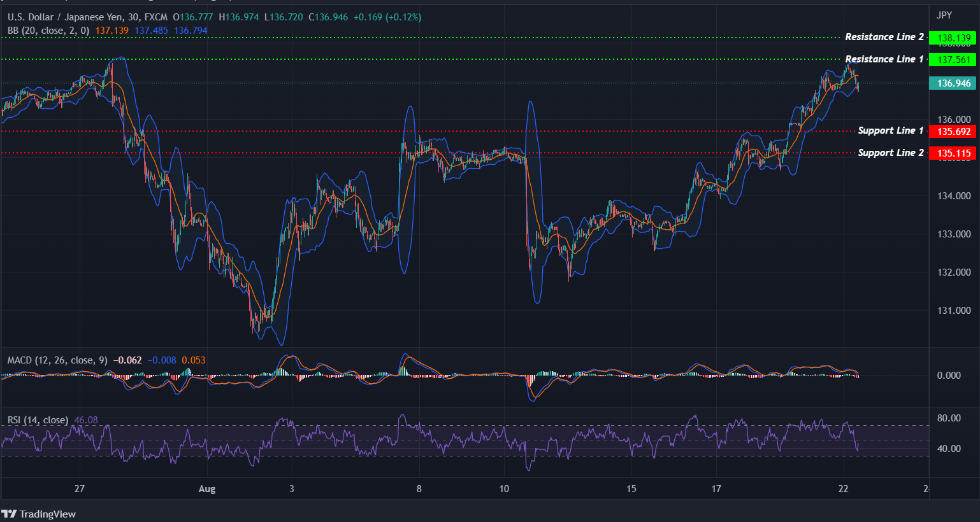Select the Aug label on the time axis
This screenshot has height=522, width=980.
[x=206, y=489]
